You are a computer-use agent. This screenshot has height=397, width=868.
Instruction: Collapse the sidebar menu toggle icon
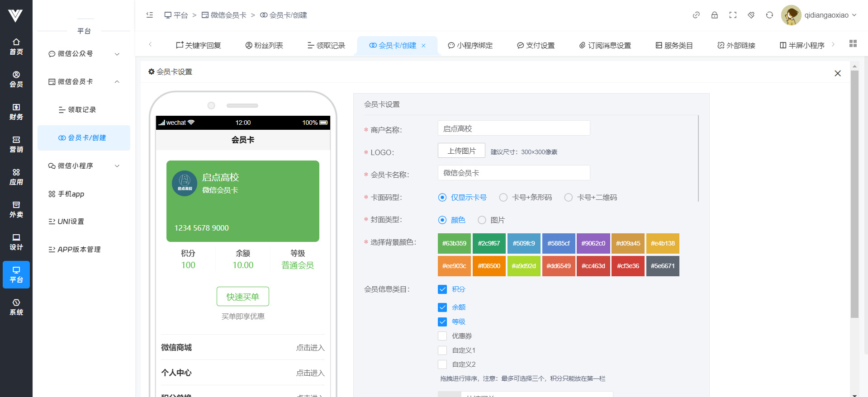pyautogui.click(x=150, y=15)
